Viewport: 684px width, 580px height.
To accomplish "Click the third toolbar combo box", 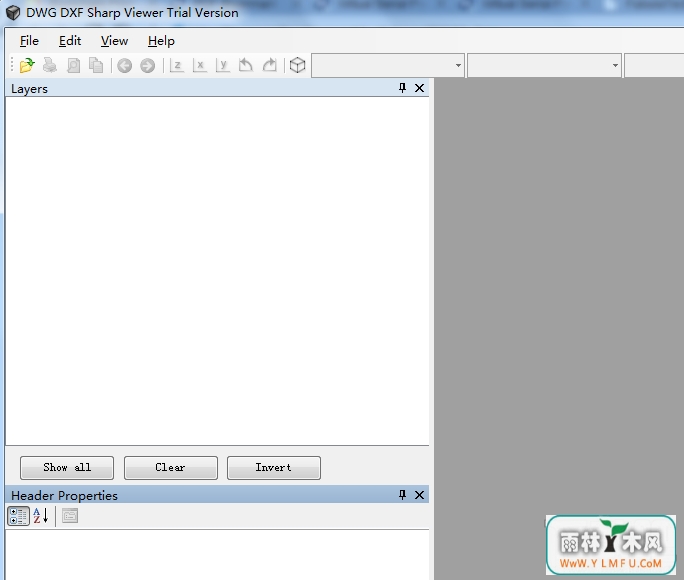I will click(654, 65).
